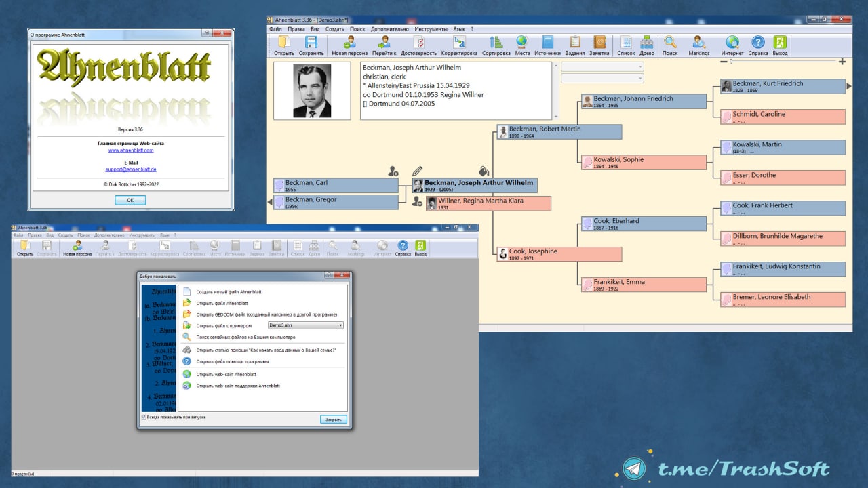The height and width of the screenshot is (488, 868).
Task: Click the zoom-out minus button
Action: 723,62
